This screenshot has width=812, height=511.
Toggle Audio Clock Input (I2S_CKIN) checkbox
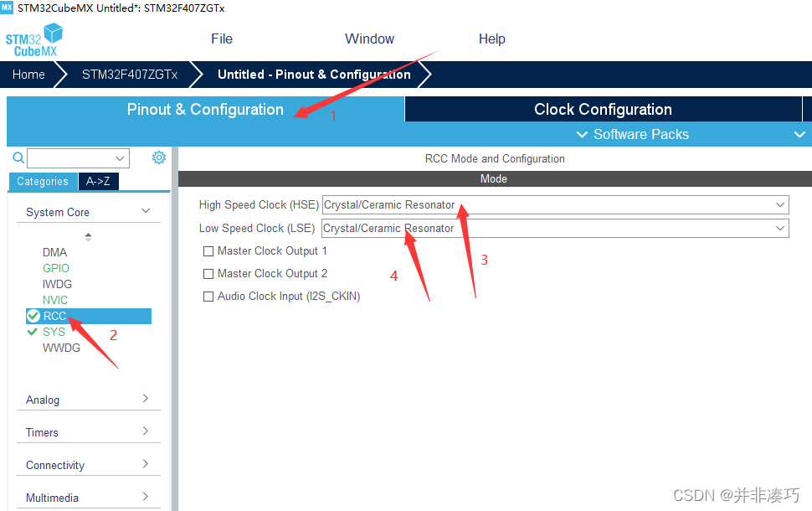click(x=208, y=297)
